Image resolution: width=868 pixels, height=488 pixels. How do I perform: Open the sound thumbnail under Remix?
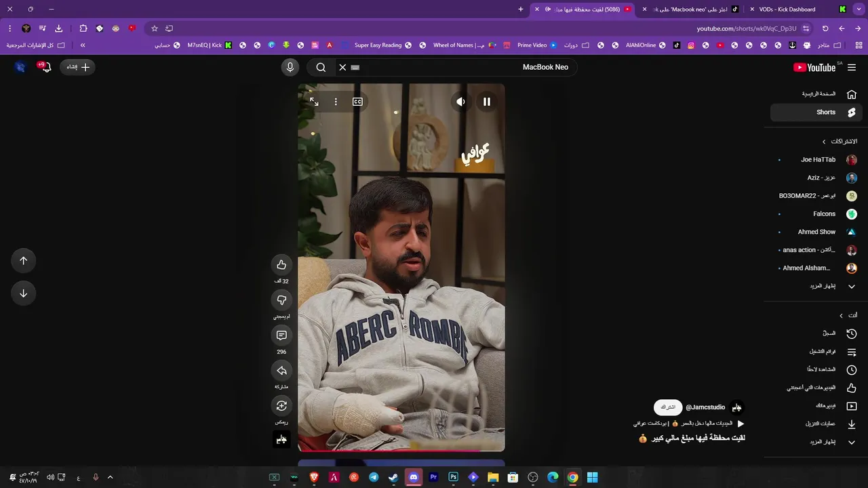click(281, 439)
